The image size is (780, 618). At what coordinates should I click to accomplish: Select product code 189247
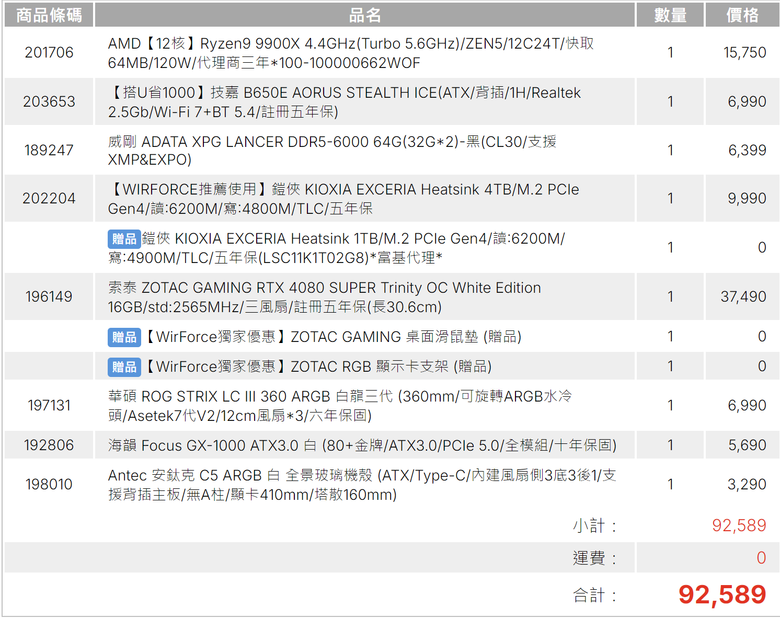49,150
